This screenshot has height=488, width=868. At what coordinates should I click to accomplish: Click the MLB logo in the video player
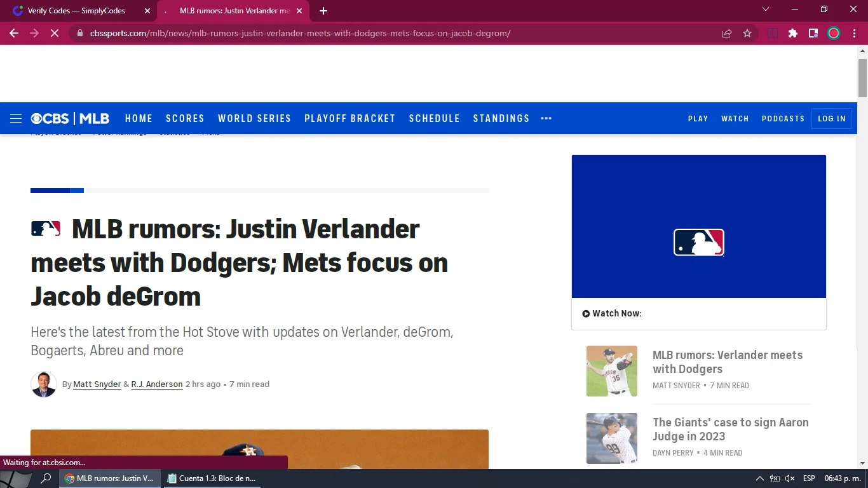point(699,242)
